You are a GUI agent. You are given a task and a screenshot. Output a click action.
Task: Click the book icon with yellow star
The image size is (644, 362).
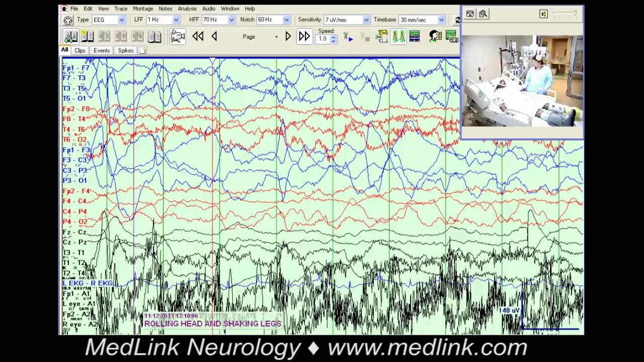coord(88,36)
